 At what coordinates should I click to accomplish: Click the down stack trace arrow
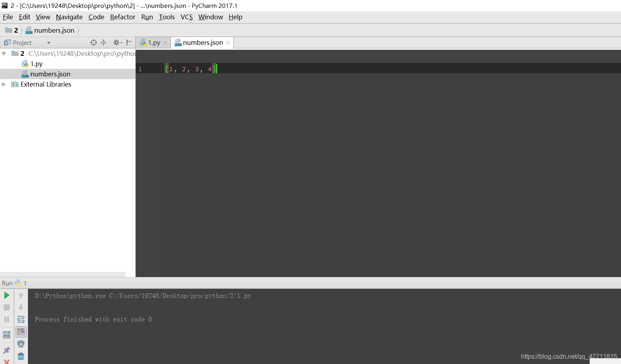21,307
